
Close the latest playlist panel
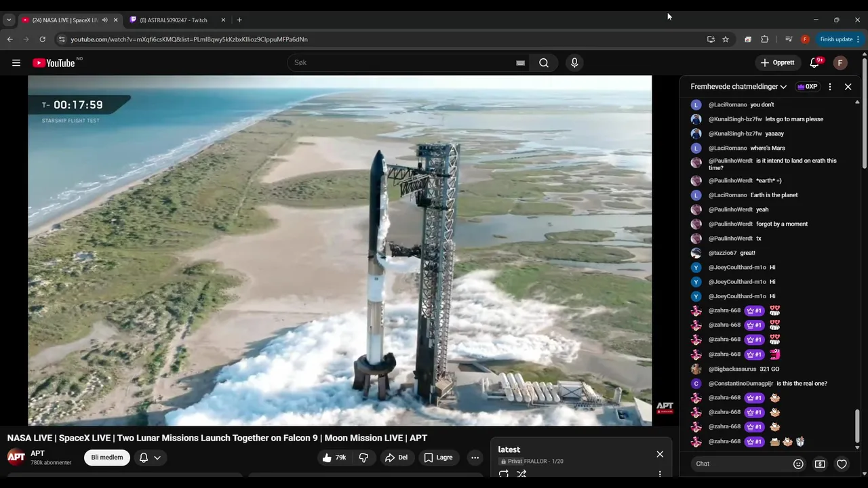tap(660, 454)
